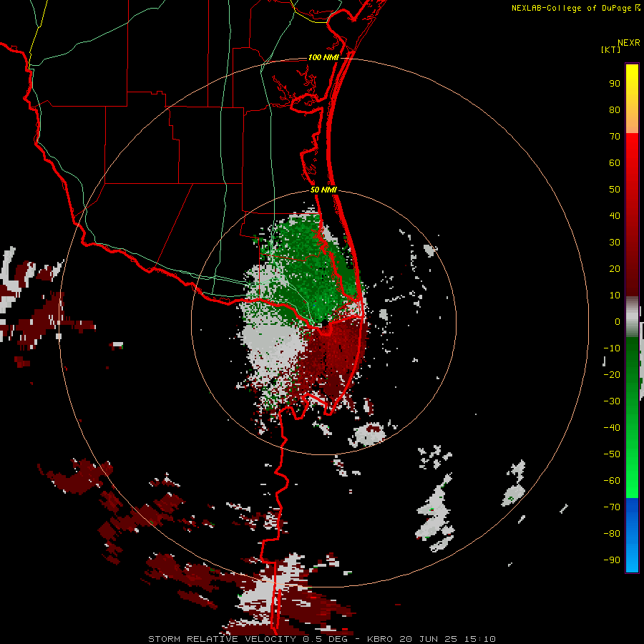
Task: Click the -20 value on velocity scale
Action: point(612,374)
